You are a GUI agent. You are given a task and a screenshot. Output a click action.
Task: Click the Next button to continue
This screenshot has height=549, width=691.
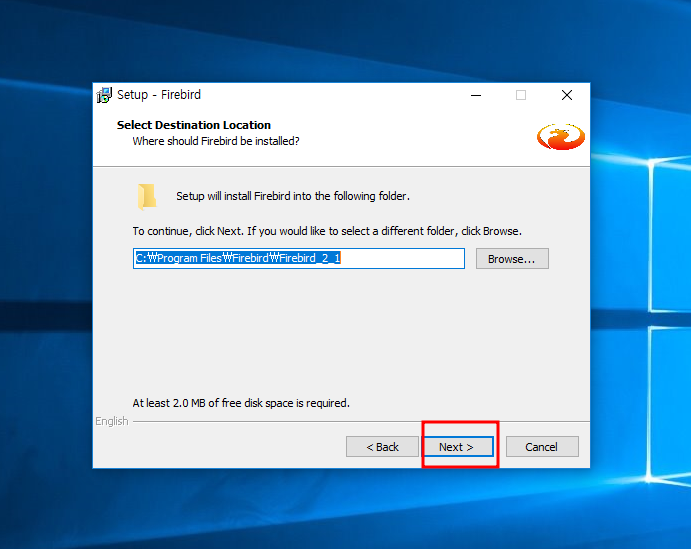click(x=458, y=447)
